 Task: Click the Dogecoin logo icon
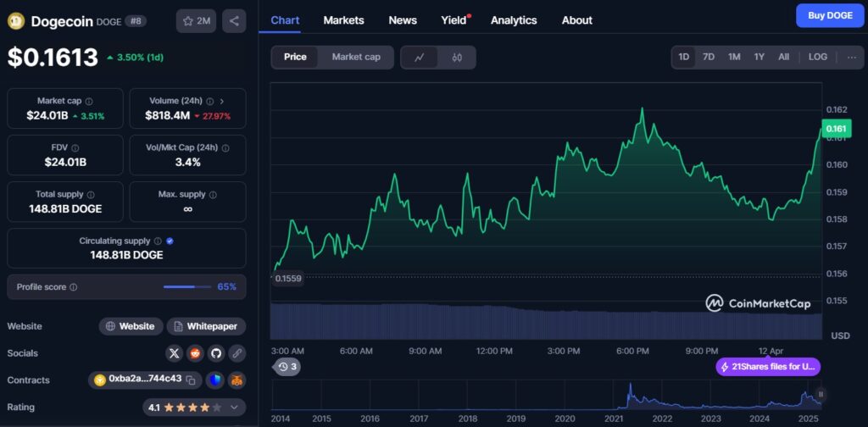15,21
